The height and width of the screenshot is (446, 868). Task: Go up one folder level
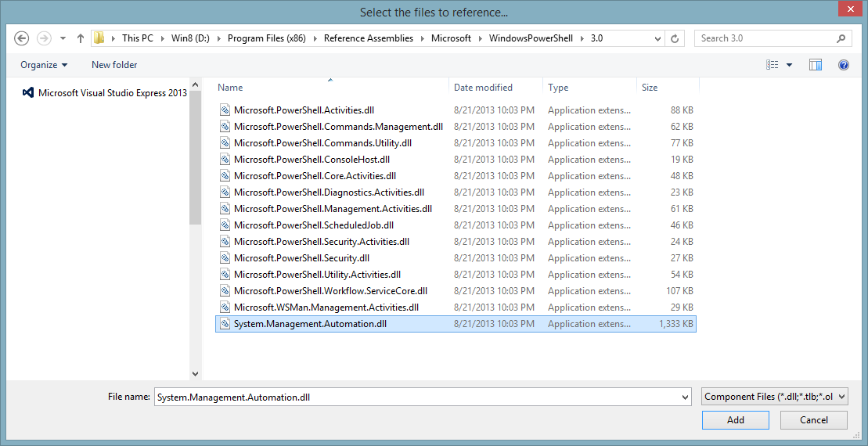click(x=81, y=38)
